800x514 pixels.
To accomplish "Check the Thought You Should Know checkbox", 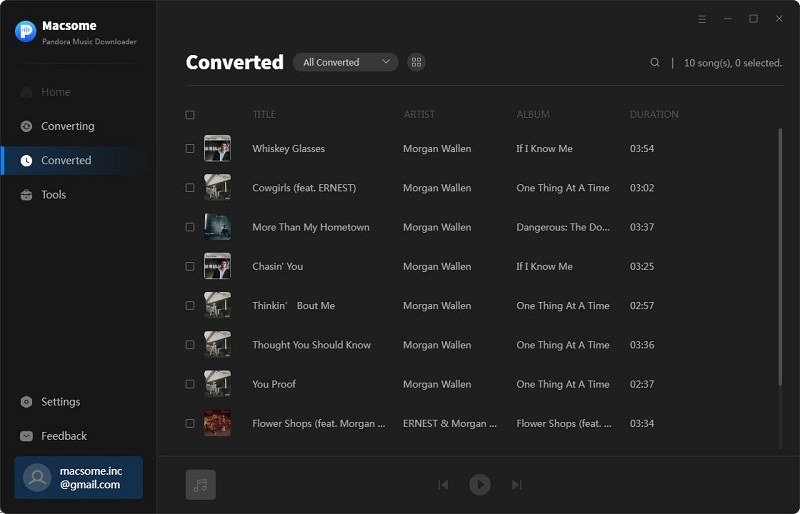I will pos(190,345).
